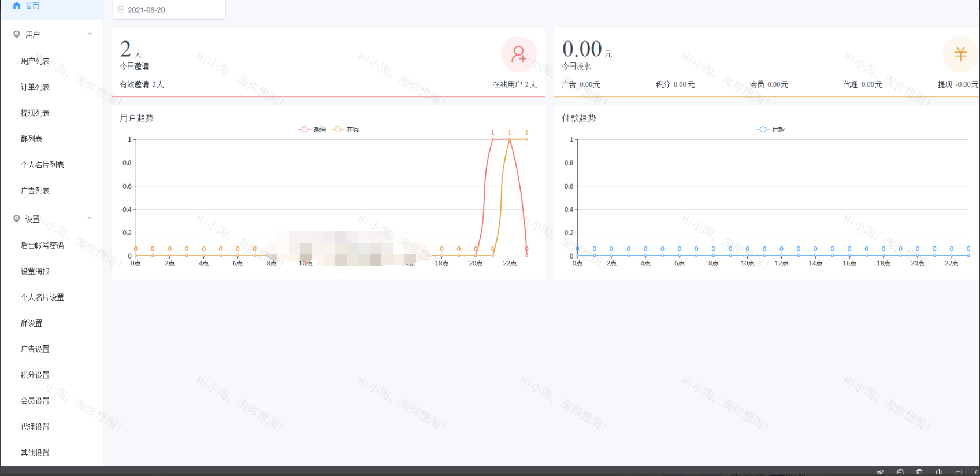The height and width of the screenshot is (476, 980).
Task: Click the home icon beside 首页
Action: 17,5
